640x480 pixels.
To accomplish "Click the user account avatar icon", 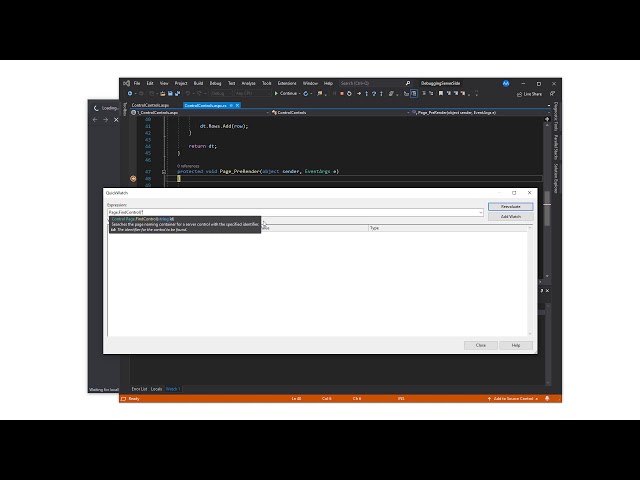I will (506, 83).
